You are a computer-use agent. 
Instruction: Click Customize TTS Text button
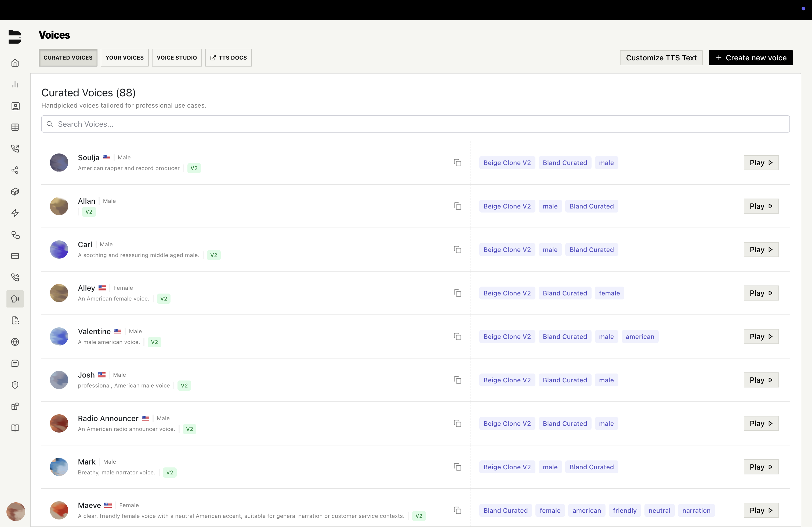(x=661, y=58)
